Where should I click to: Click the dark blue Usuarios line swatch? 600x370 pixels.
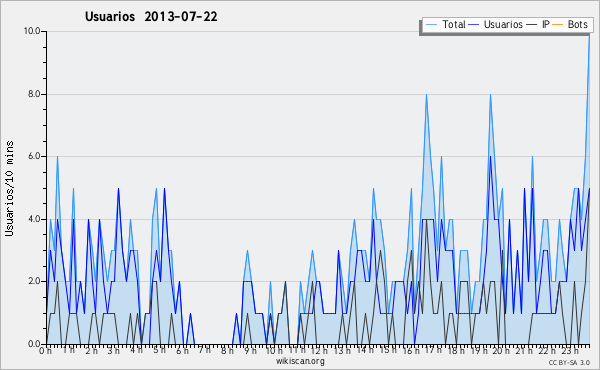(x=474, y=24)
